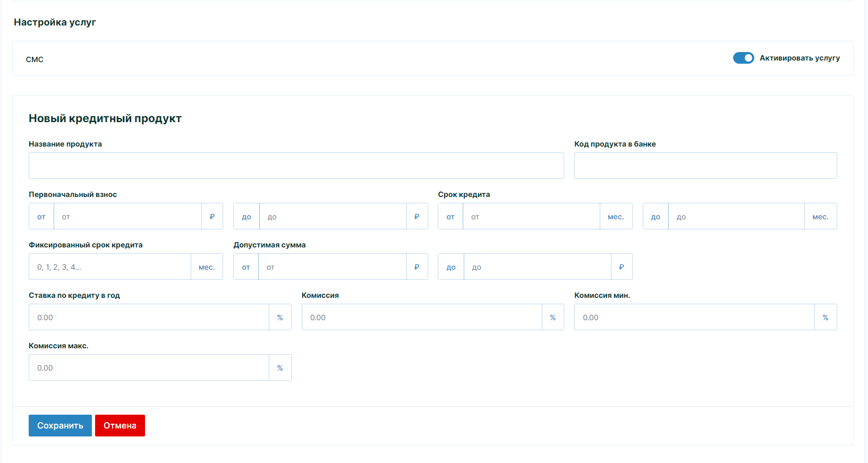Toggle the Активировать услугу switch
Screen dimensions: 868x463
point(743,58)
